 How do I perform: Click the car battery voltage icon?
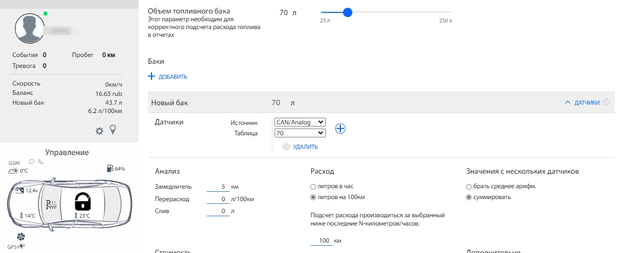coord(20,191)
